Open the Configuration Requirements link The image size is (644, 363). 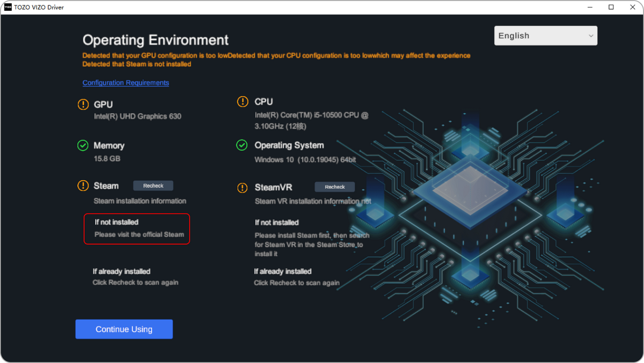tap(126, 83)
